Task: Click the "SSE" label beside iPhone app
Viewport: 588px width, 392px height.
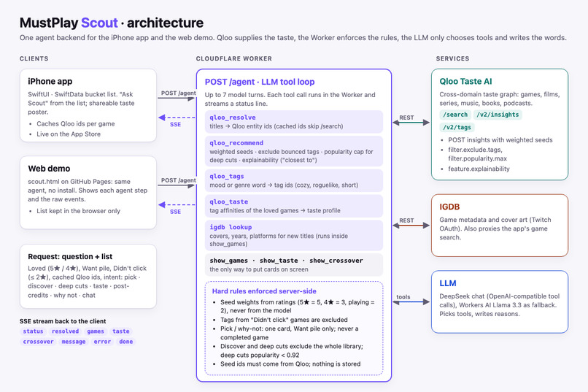Action: coord(176,125)
